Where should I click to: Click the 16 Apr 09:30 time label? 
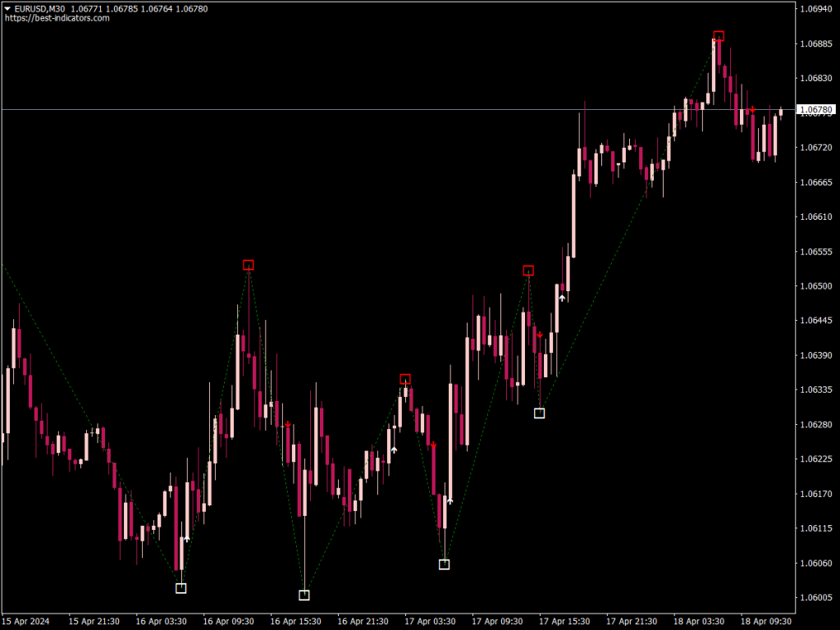coord(228,622)
